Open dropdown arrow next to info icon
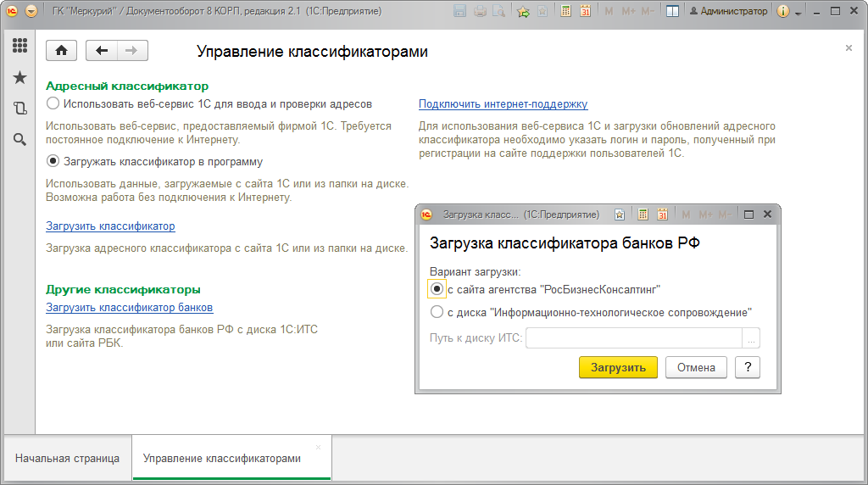The width and height of the screenshot is (868, 485). pyautogui.click(x=798, y=12)
